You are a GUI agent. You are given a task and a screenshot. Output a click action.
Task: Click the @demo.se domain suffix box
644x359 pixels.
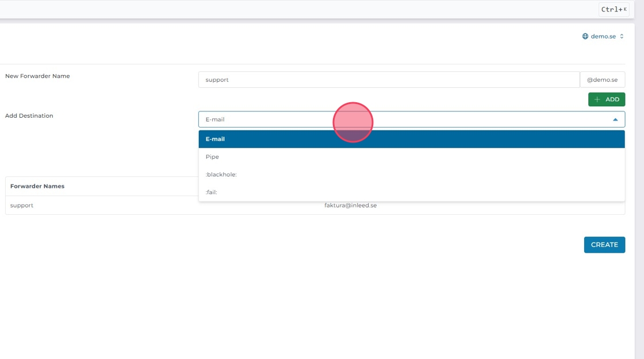tap(602, 80)
